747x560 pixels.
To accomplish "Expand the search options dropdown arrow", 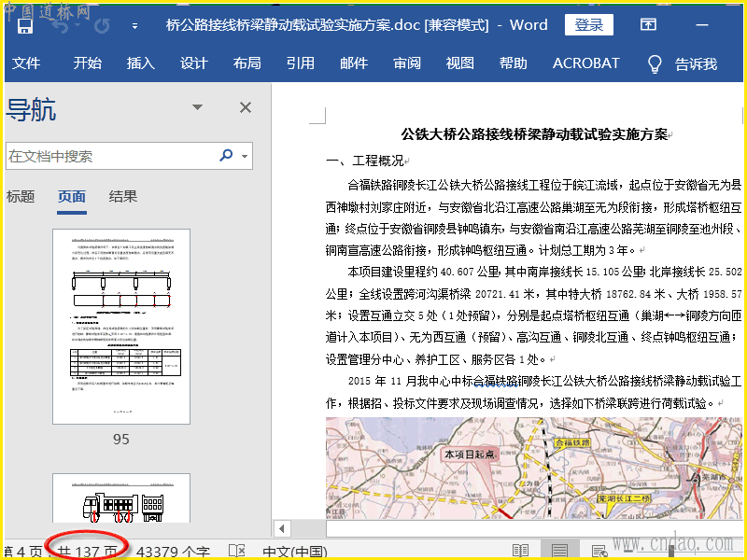I will [245, 157].
